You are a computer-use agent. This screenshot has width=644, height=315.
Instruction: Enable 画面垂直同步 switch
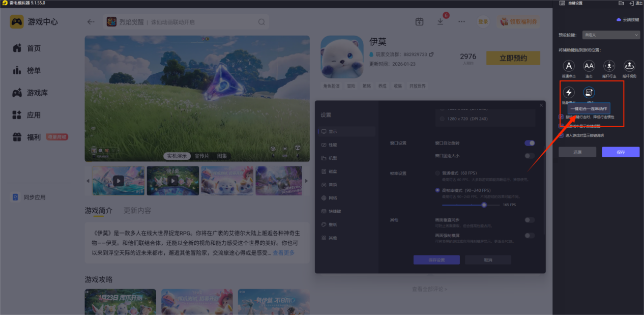pyautogui.click(x=530, y=220)
